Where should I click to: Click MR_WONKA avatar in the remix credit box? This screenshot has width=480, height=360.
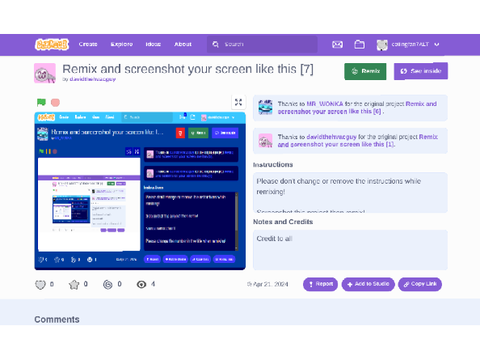[265, 107]
